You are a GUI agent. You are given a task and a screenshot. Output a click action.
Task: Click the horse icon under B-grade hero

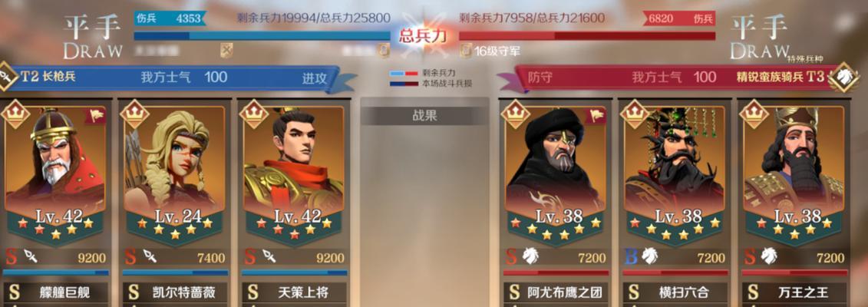click(x=649, y=256)
